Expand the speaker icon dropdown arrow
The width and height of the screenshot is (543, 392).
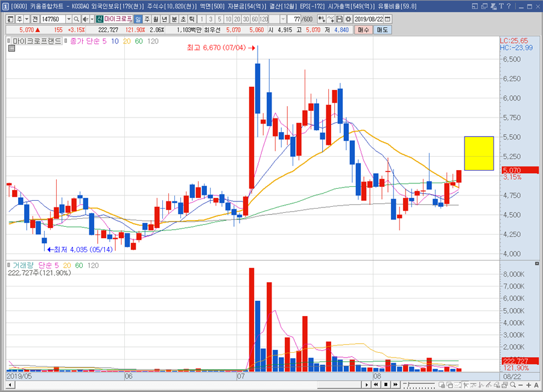[92, 19]
